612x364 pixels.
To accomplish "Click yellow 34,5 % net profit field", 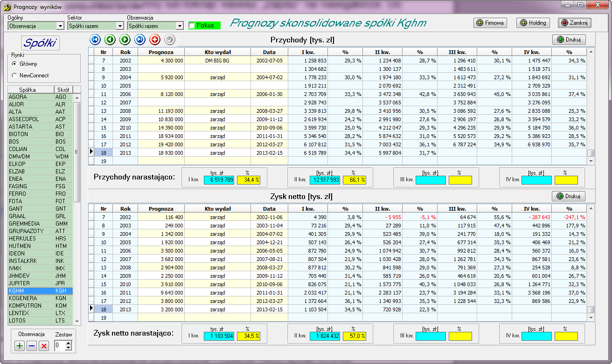I will (249, 336).
